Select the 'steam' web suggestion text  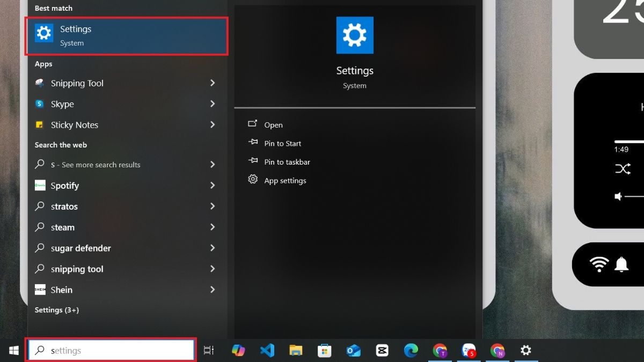[x=62, y=227]
